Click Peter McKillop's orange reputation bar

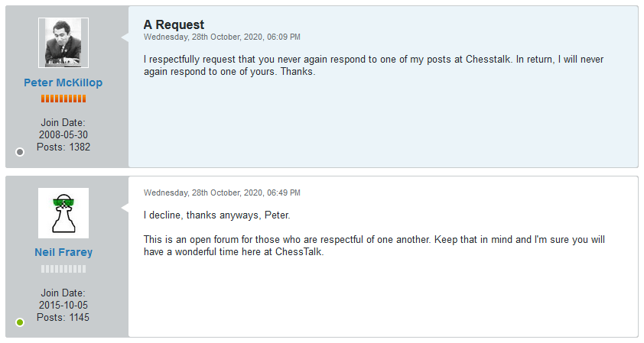click(63, 99)
